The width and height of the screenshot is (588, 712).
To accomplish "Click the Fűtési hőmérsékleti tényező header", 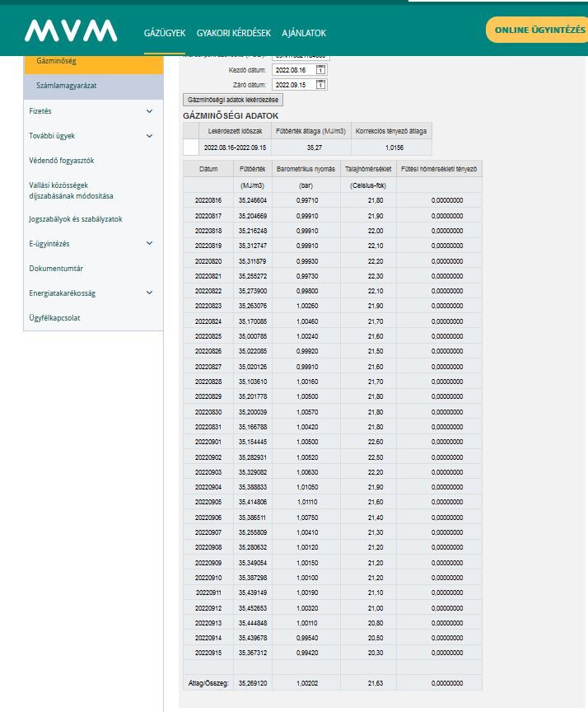I will click(439, 169).
